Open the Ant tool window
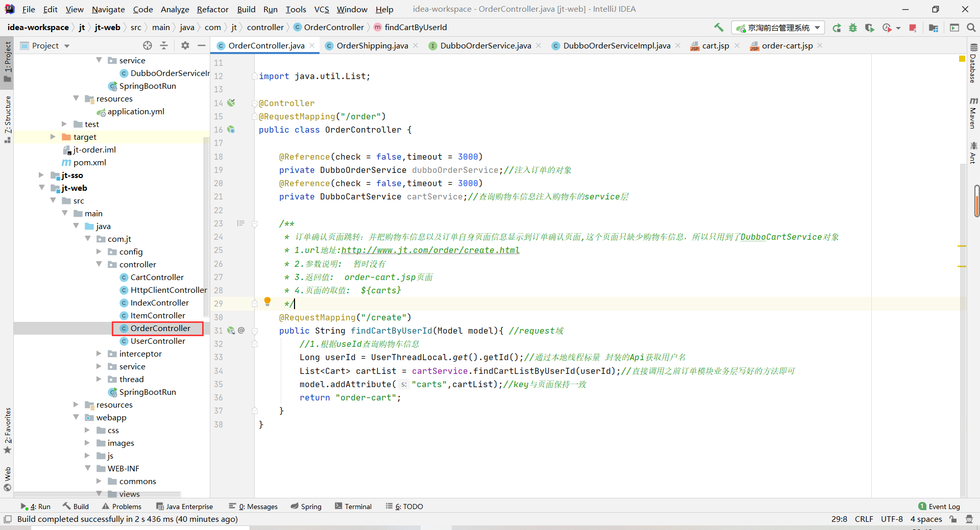Screen dimensions: 980x530 click(x=973, y=153)
